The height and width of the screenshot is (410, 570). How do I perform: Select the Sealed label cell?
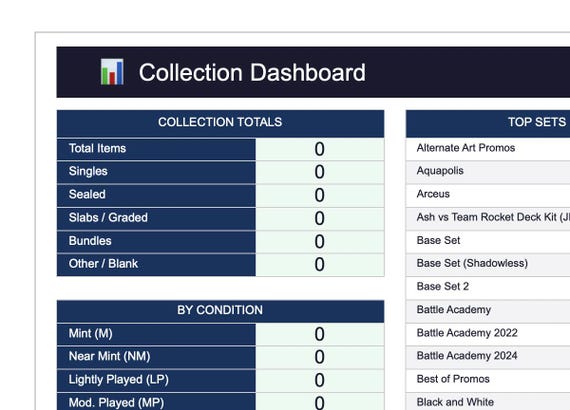tap(156, 195)
